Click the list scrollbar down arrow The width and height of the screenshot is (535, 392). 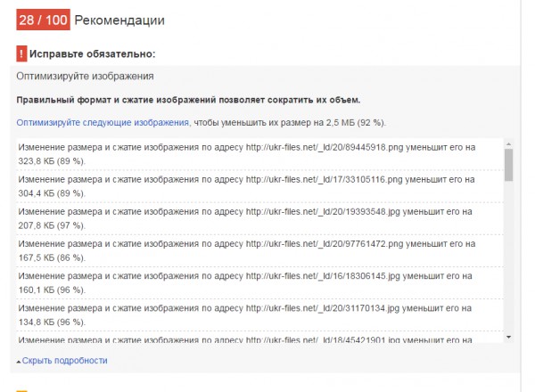point(509,337)
